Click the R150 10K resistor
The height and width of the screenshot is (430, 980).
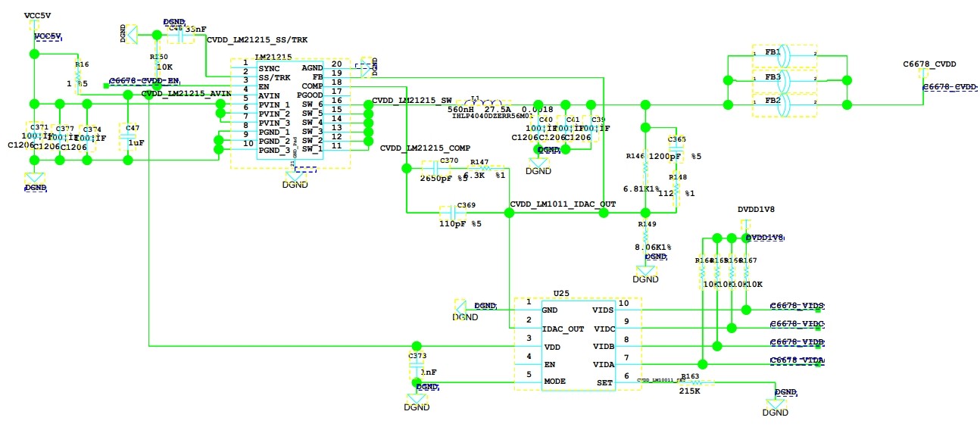tap(156, 61)
